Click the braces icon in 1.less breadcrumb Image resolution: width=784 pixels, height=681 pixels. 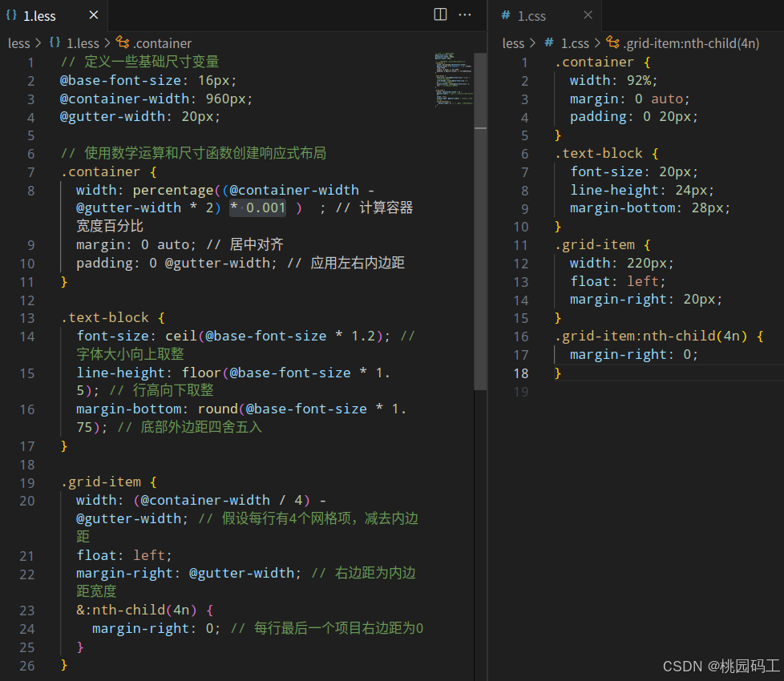point(55,42)
